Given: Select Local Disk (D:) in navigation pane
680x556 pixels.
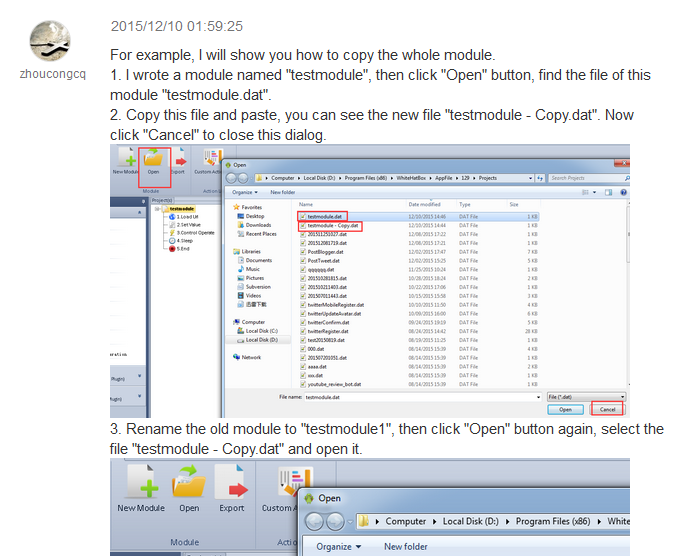Looking at the screenshot, I should click(260, 340).
